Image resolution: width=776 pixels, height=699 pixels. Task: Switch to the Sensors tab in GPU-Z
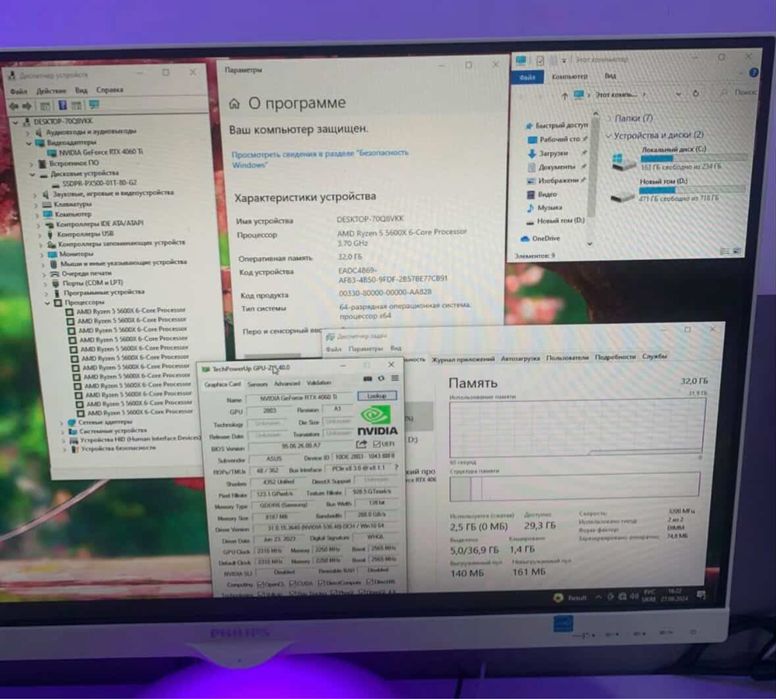pyautogui.click(x=257, y=384)
